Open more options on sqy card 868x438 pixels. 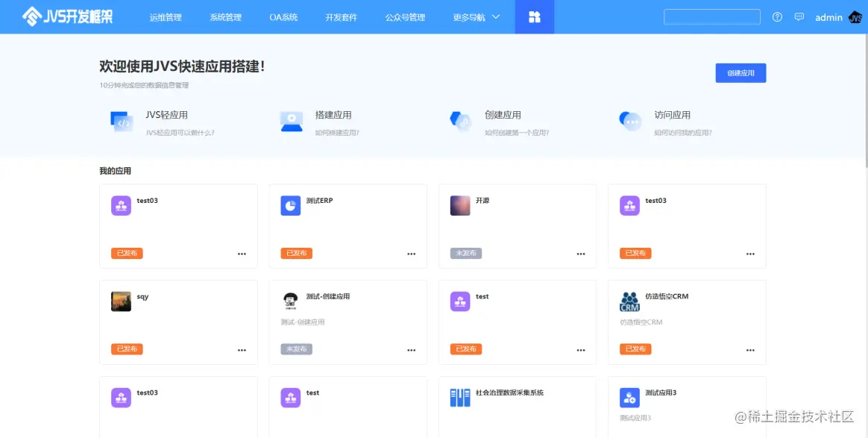tap(242, 350)
